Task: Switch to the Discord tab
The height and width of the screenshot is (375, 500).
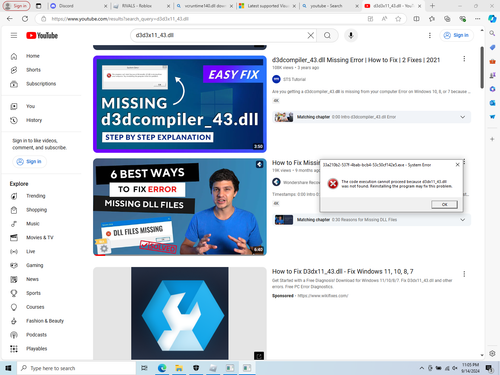Action: (79, 6)
